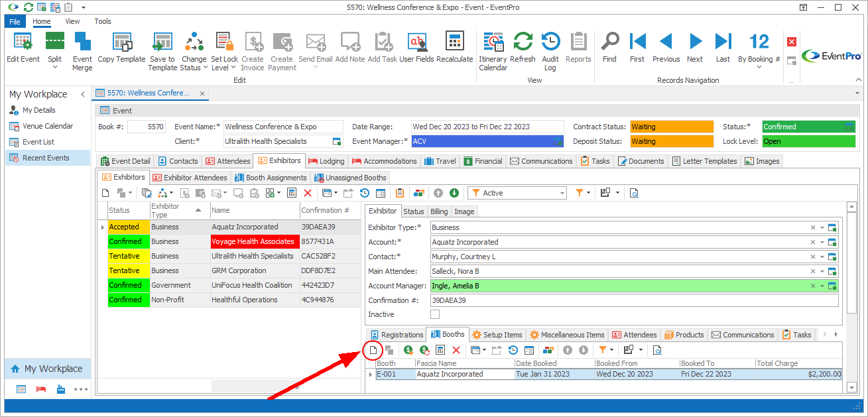Click the Book # input field
The image size is (868, 417).
[146, 127]
